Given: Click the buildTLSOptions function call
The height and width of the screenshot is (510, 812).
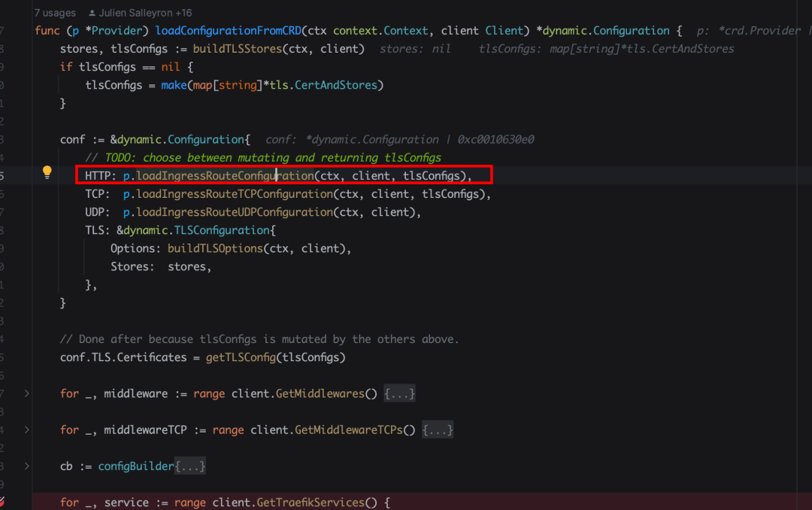Looking at the screenshot, I should coord(215,248).
